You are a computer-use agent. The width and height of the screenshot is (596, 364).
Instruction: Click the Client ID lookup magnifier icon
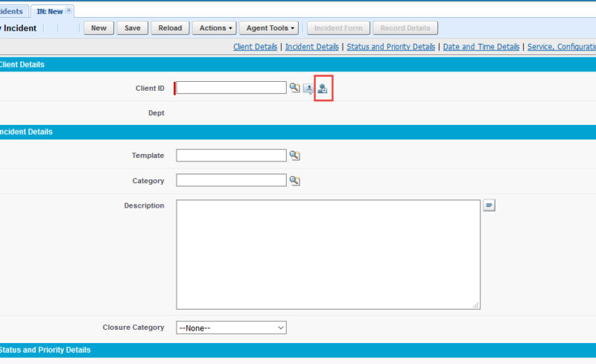(294, 88)
